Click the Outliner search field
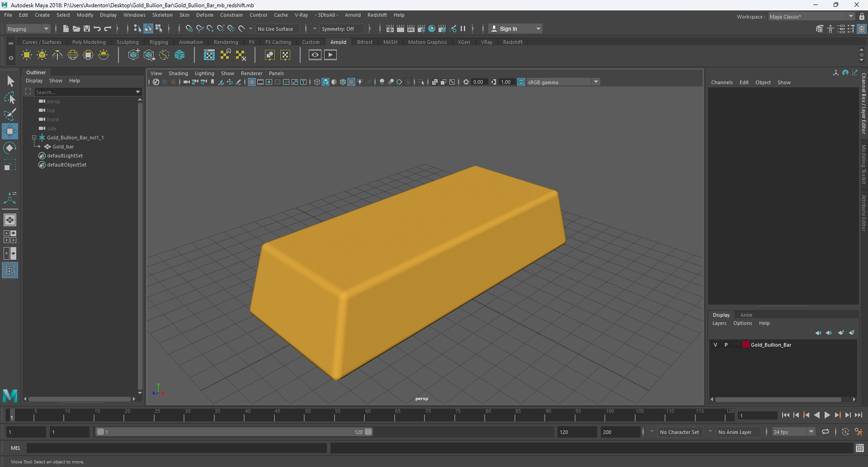The image size is (868, 467). [x=85, y=92]
